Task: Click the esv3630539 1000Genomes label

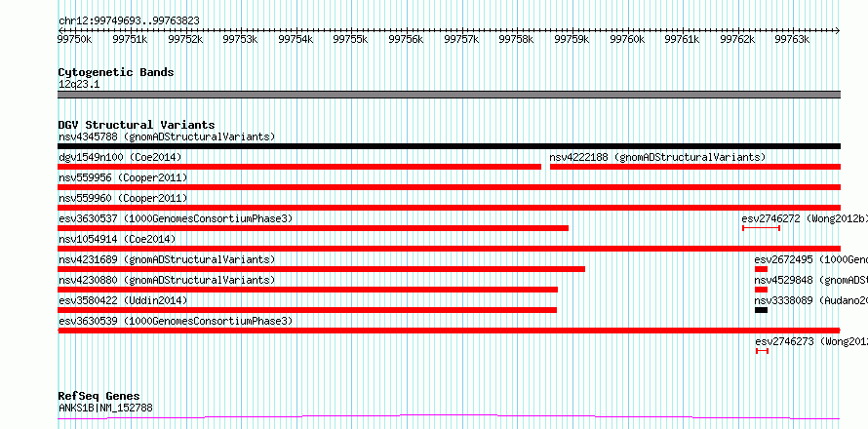Action: pos(176,321)
